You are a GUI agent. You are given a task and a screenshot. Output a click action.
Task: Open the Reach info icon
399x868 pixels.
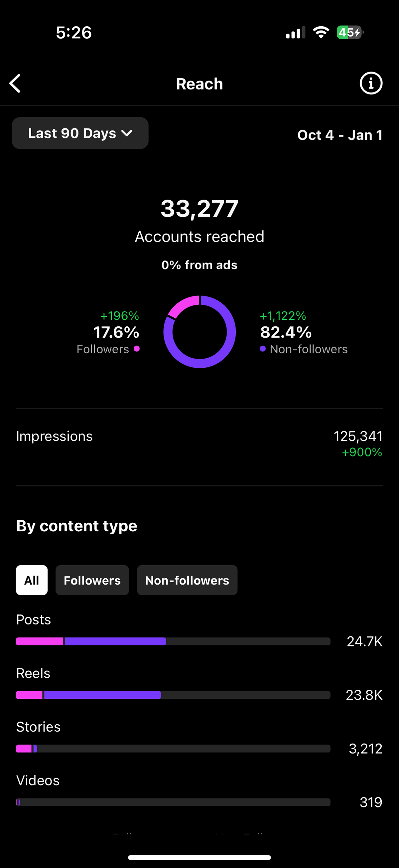[371, 83]
